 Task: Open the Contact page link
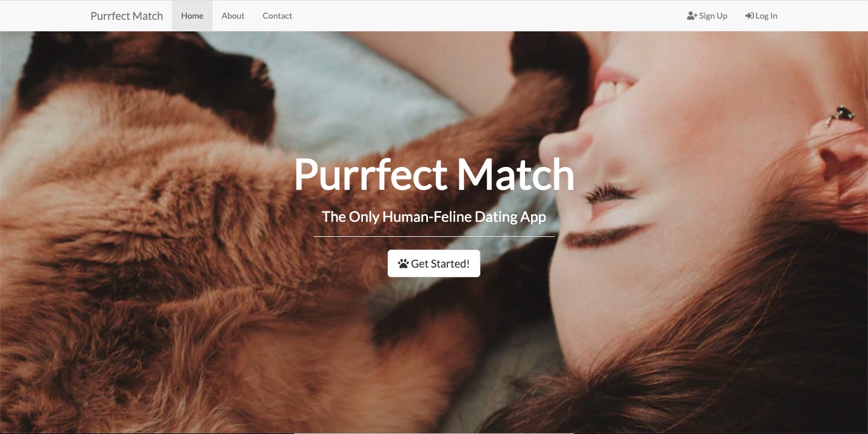point(277,16)
